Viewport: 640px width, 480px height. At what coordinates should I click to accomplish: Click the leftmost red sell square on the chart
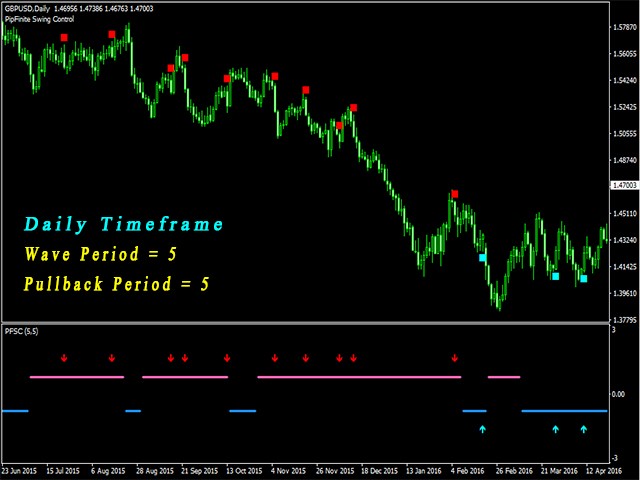[64, 38]
